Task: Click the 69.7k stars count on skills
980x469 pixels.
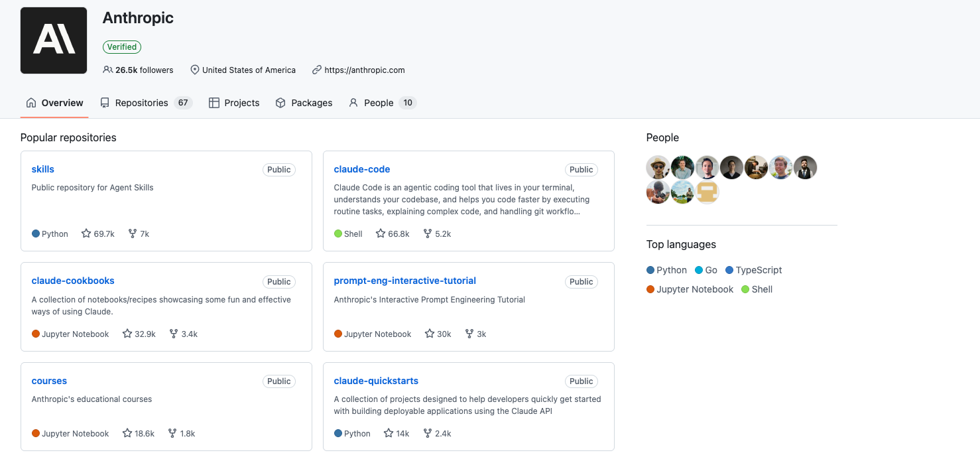Action: [x=104, y=234]
